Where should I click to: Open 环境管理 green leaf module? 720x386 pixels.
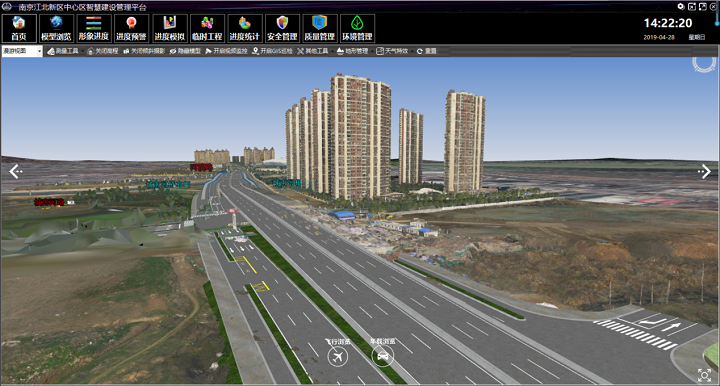coord(357,28)
